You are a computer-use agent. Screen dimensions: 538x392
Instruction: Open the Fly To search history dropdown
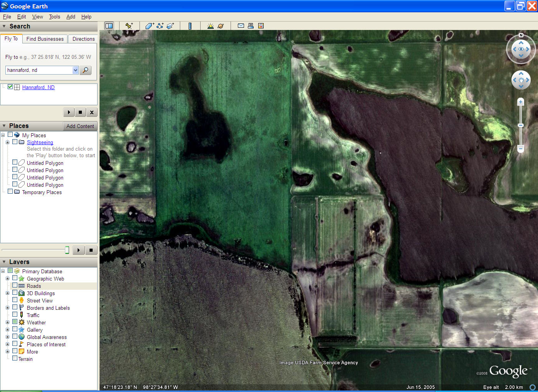[75, 70]
